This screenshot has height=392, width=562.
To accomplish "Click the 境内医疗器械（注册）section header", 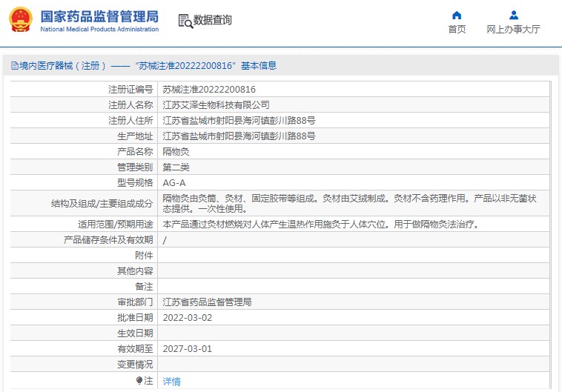I will [144, 65].
